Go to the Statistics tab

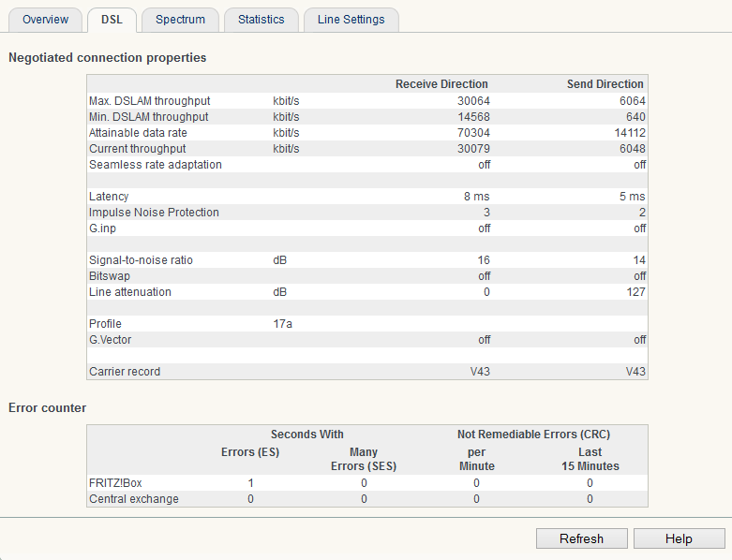pos(261,20)
